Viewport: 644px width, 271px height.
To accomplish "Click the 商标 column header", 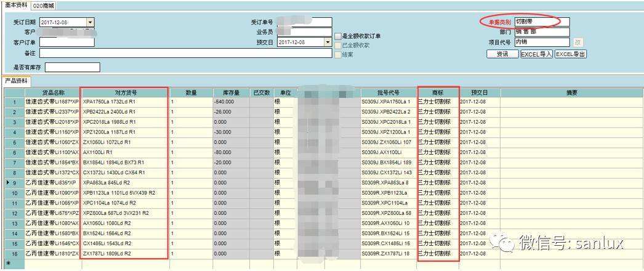I will tap(437, 92).
